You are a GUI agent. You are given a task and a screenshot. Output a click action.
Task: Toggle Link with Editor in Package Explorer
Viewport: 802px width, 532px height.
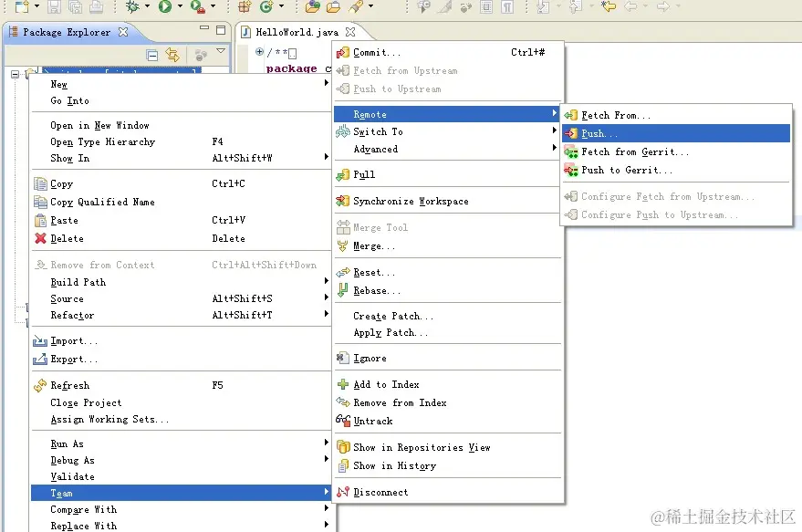pyautogui.click(x=172, y=56)
